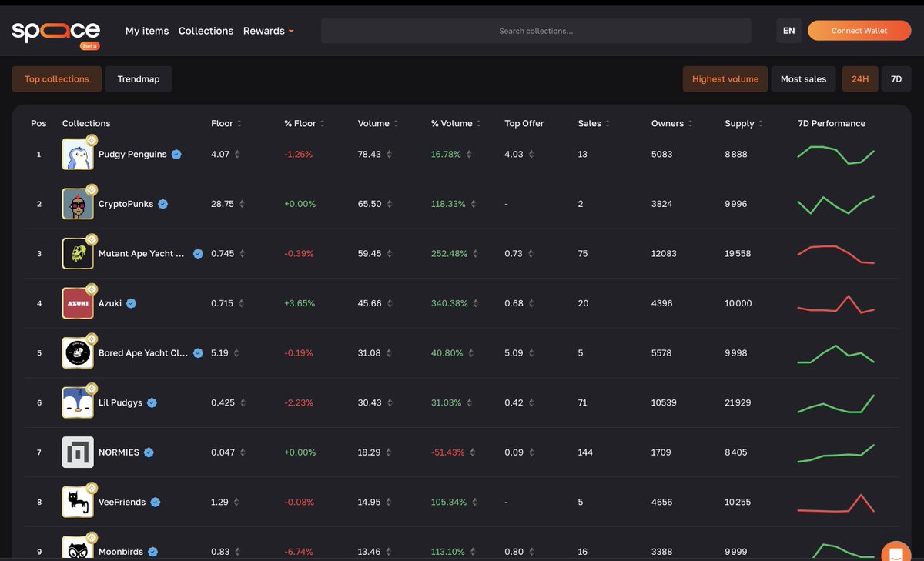Click verified badge next to NORMIES
Viewport: 924px width, 561px height.
pyautogui.click(x=149, y=452)
